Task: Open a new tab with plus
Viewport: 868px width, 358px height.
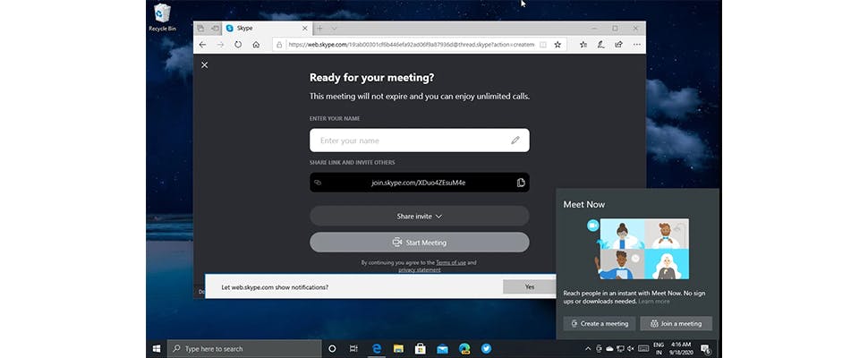Action: pyautogui.click(x=319, y=29)
